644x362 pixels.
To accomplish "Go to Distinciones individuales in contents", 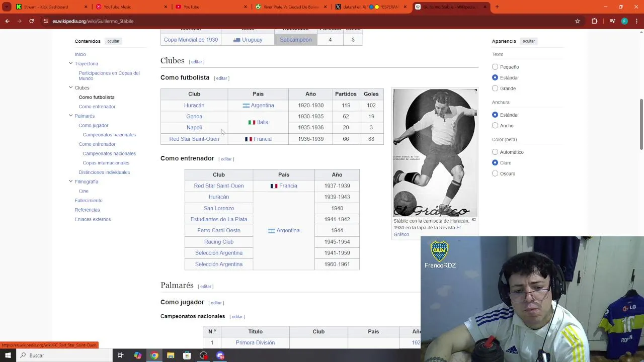I will pyautogui.click(x=104, y=172).
